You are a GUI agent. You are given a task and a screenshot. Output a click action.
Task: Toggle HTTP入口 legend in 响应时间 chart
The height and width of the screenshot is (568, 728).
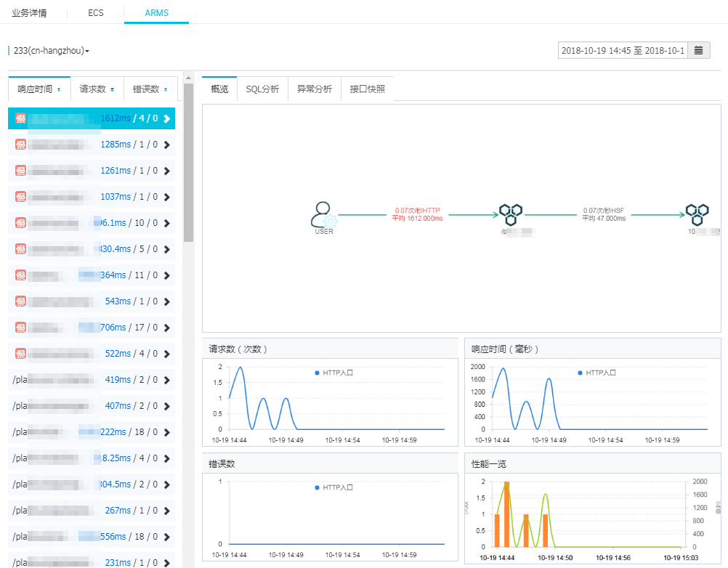(596, 373)
